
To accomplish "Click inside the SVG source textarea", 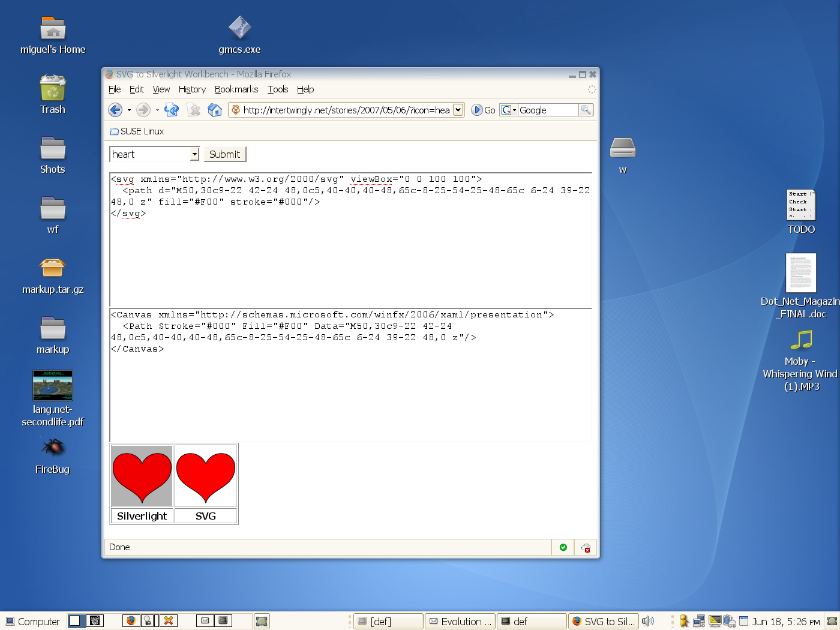I will click(351, 239).
